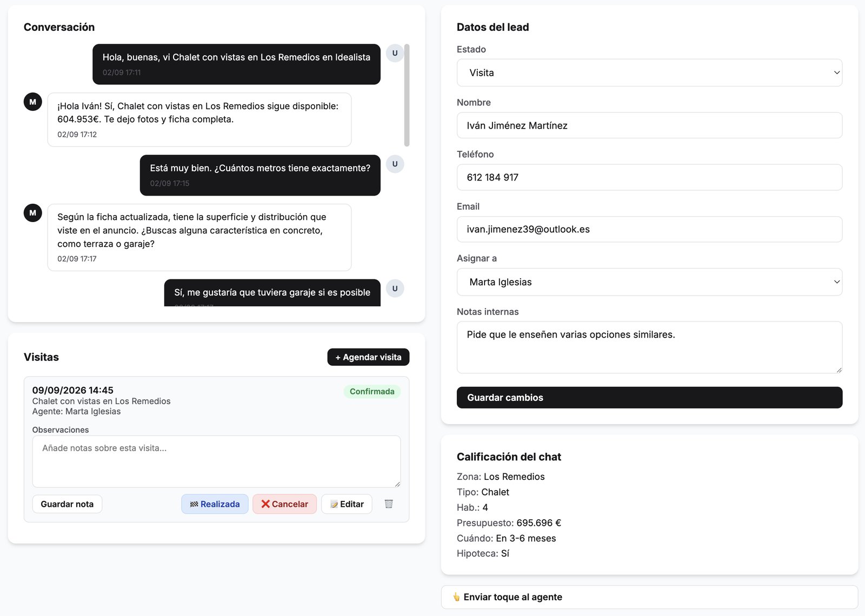Cancel the confirmed visit
This screenshot has width=865, height=616.
(284, 504)
